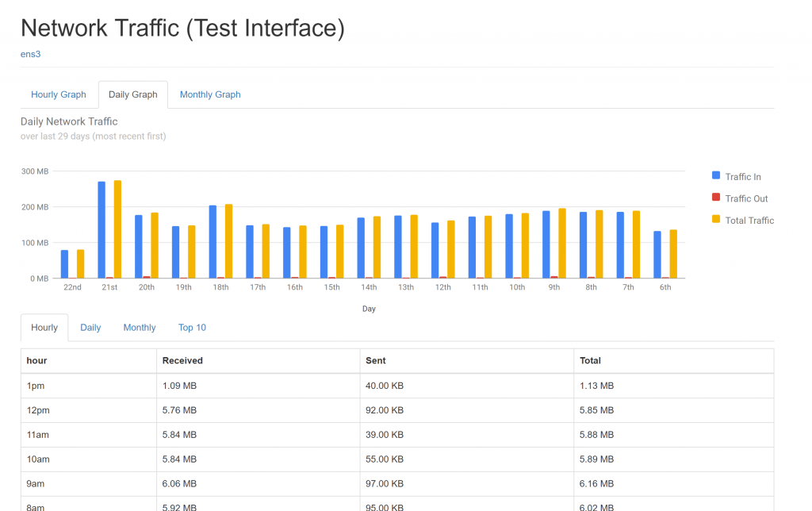Click the Traffic Out legend label

pyautogui.click(x=746, y=198)
